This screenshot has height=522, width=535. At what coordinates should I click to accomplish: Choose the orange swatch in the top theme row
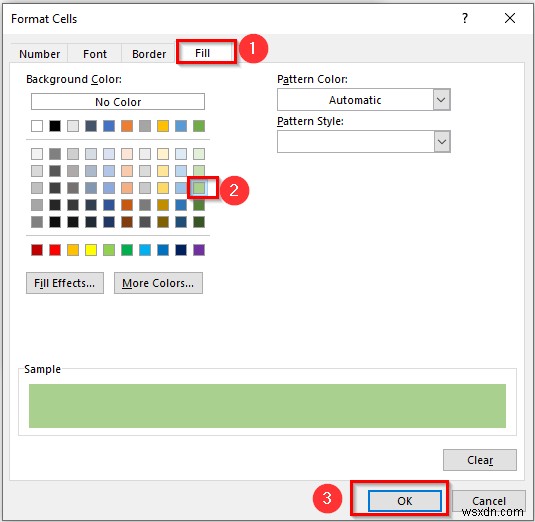tap(127, 126)
